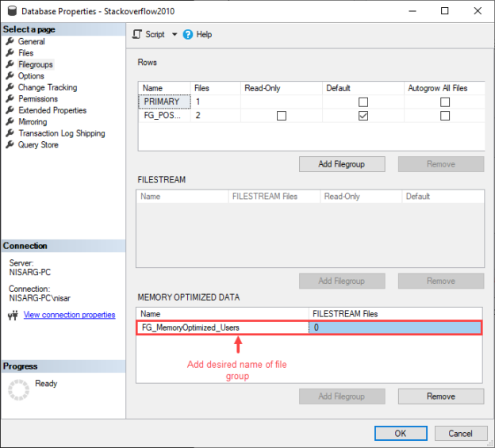495x448 pixels.
Task: Click the database icon in title bar
Action: click(10, 10)
